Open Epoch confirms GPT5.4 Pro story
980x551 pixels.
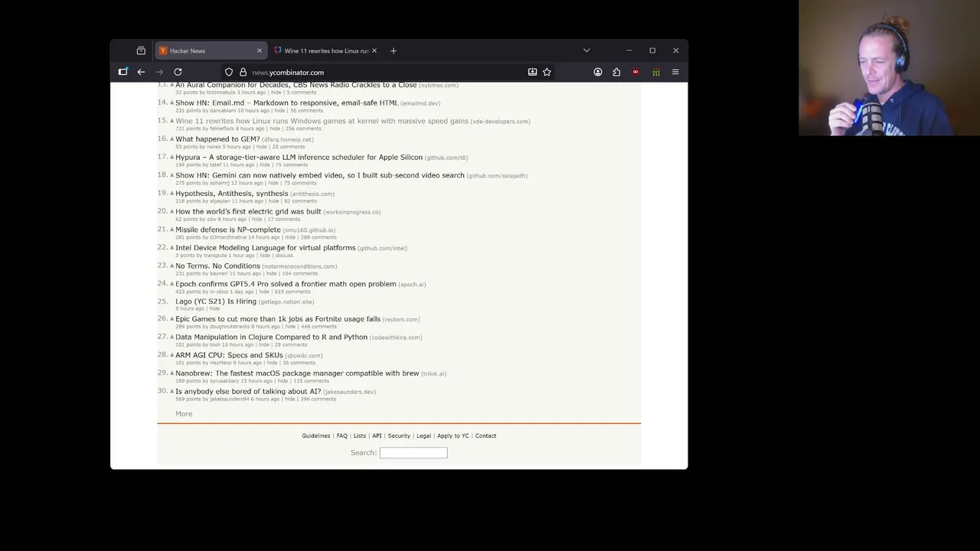tap(286, 284)
